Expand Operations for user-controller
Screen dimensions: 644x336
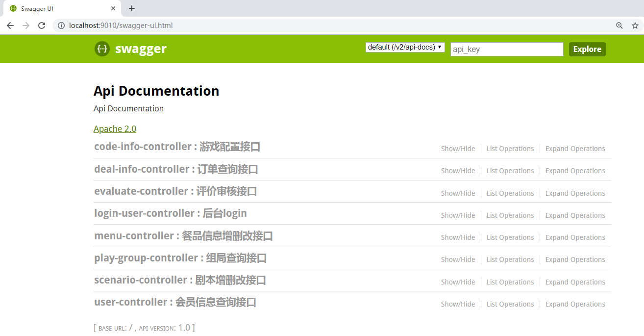click(x=575, y=304)
